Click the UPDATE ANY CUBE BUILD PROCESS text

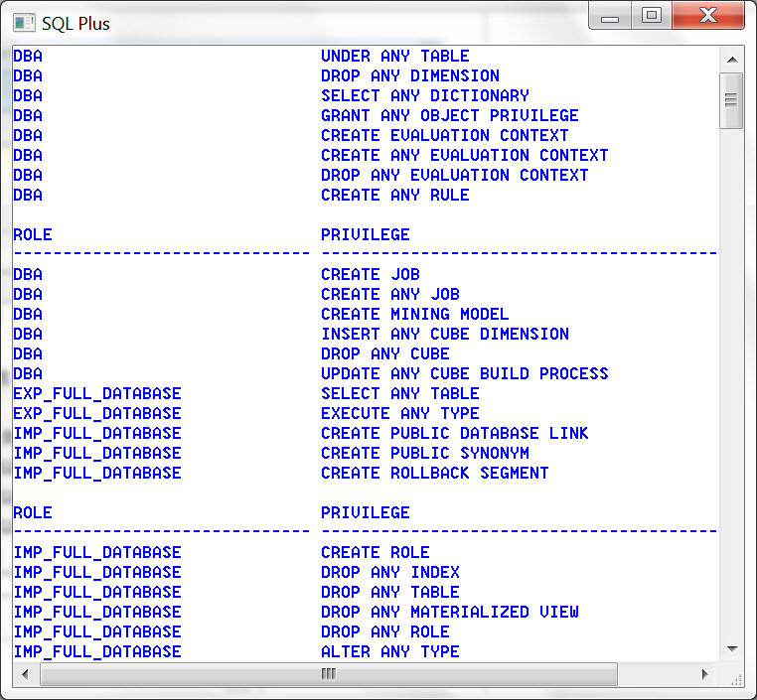click(464, 373)
